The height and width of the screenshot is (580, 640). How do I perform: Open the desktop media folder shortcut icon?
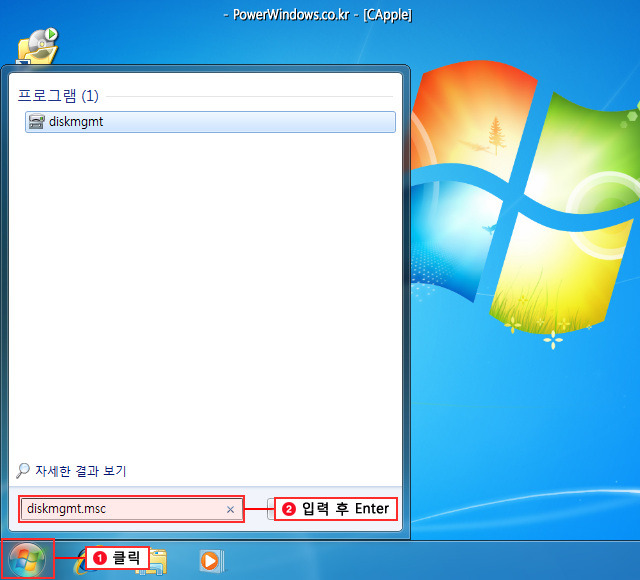click(38, 47)
